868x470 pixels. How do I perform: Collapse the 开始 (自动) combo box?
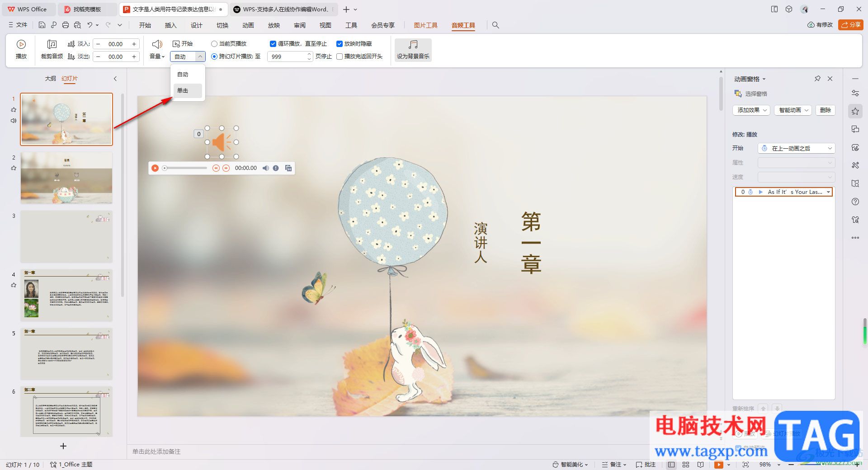(200, 56)
